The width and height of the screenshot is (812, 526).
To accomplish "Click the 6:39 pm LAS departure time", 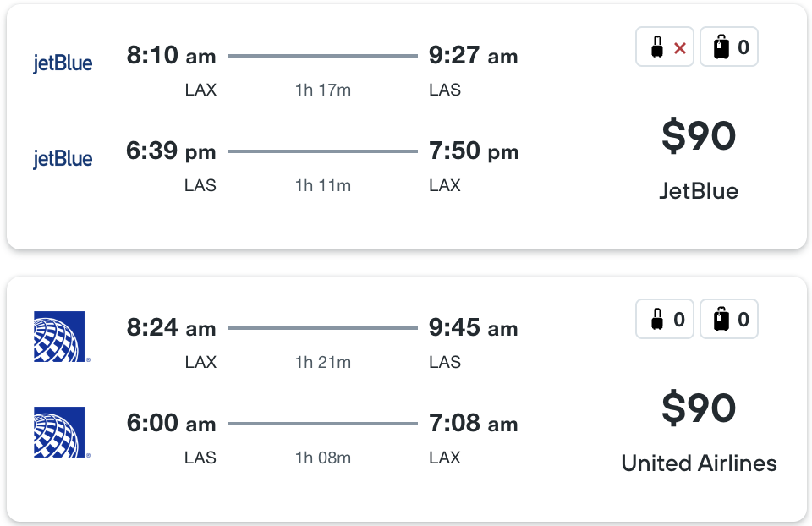I will click(x=171, y=151).
